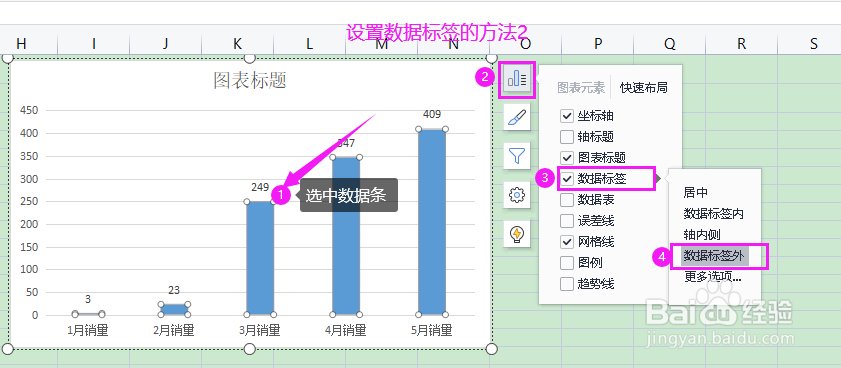Select column header P
This screenshot has width=841, height=368.
click(597, 43)
